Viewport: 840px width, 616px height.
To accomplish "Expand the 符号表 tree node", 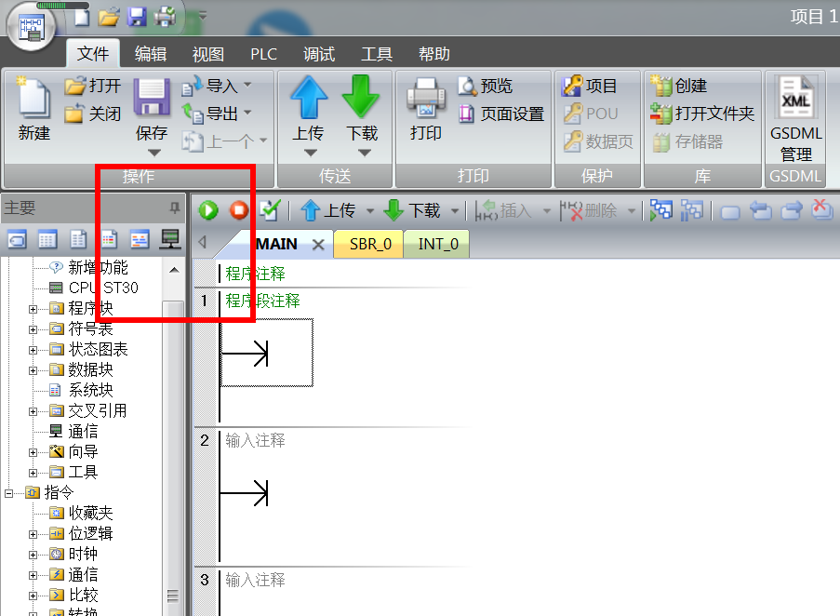I will coord(33,329).
